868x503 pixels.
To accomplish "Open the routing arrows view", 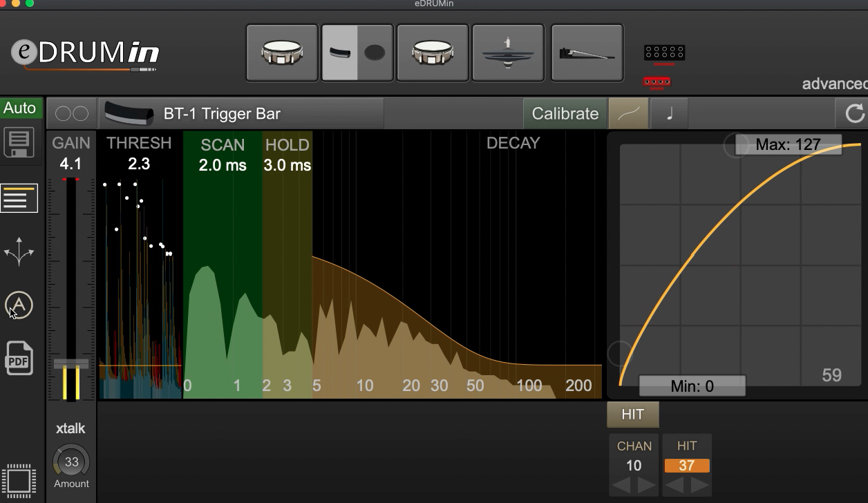I will (19, 251).
